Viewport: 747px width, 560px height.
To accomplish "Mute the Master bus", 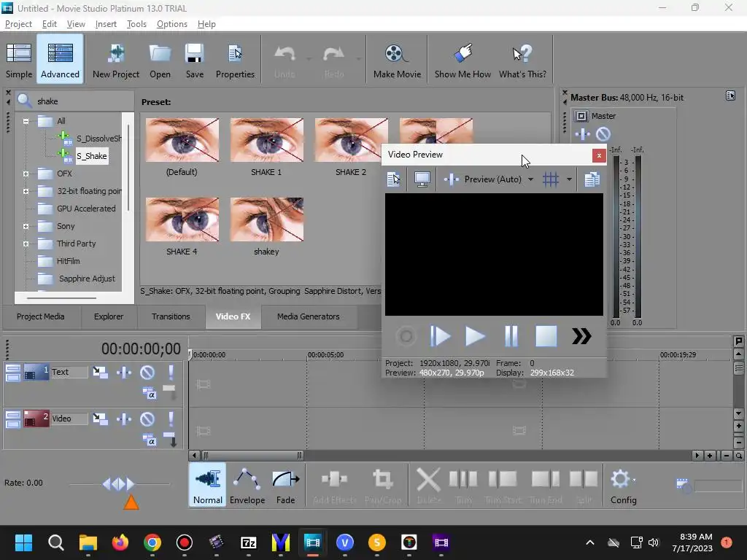I will click(603, 134).
